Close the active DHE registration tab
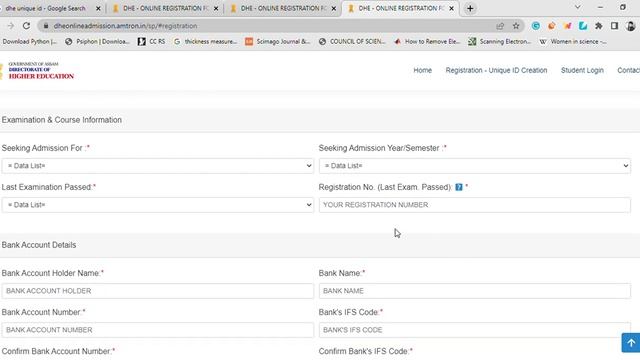The image size is (640, 360). tap(451, 8)
